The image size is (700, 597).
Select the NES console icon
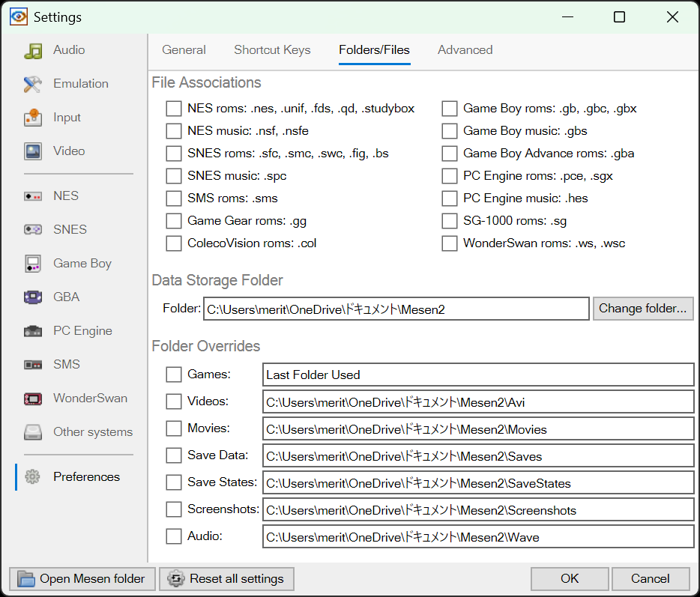click(33, 196)
